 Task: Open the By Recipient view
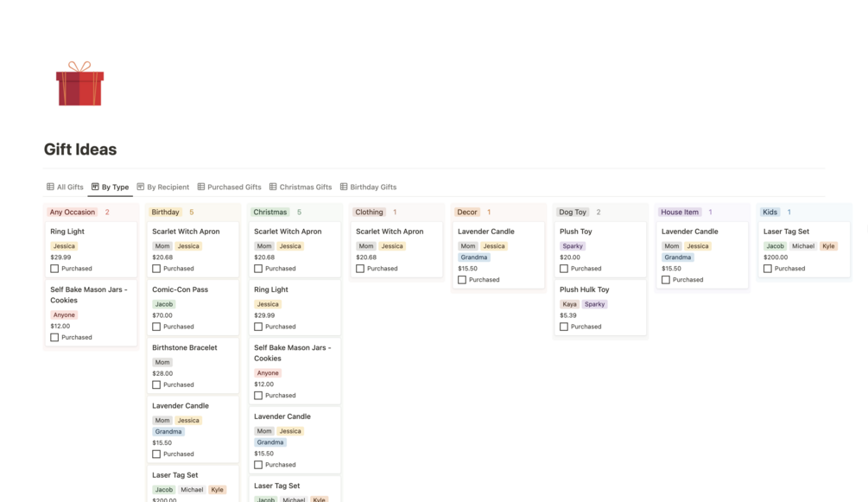(162, 187)
